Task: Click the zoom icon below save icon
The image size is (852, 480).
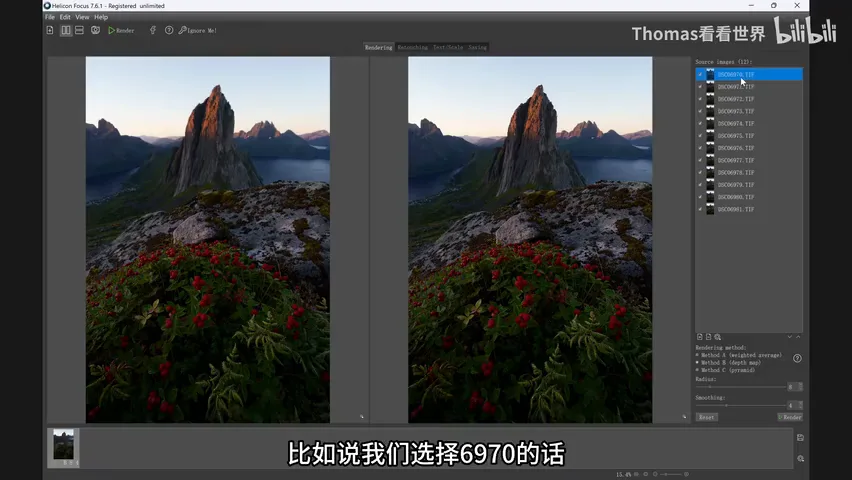Action: point(800,459)
